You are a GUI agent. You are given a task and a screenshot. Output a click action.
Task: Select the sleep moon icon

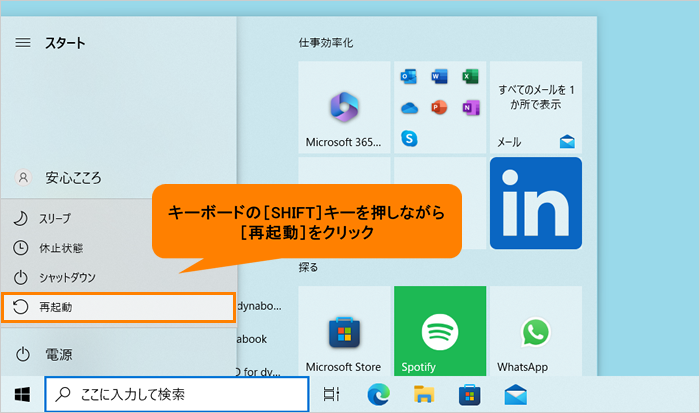pyautogui.click(x=20, y=218)
